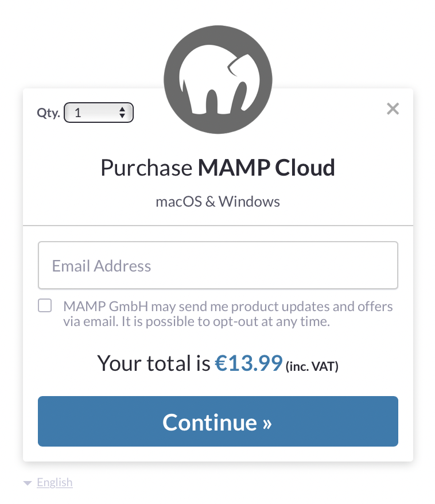Click the macOS & Windows subtitle

click(x=218, y=201)
